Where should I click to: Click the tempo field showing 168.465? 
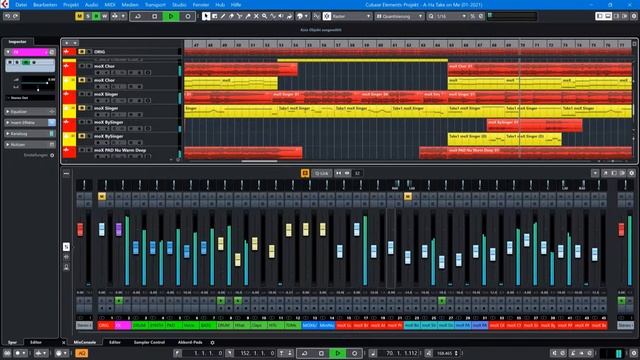click(444, 353)
